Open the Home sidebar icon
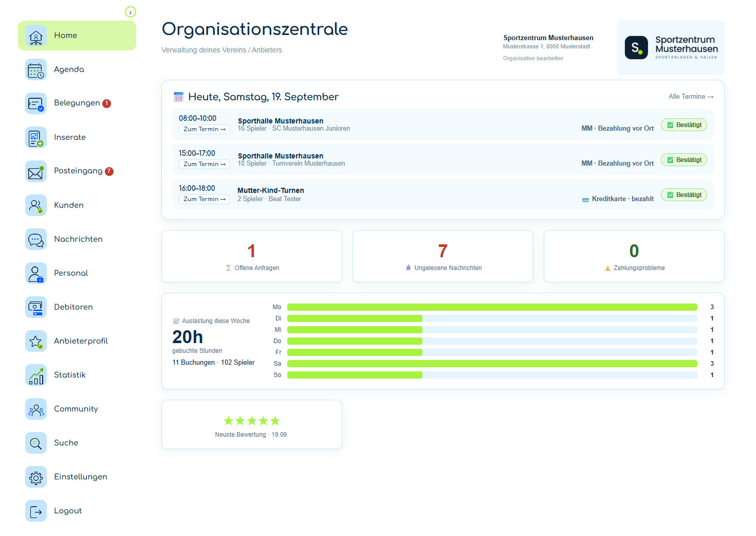Image resolution: width=756 pixels, height=536 pixels. click(36, 35)
